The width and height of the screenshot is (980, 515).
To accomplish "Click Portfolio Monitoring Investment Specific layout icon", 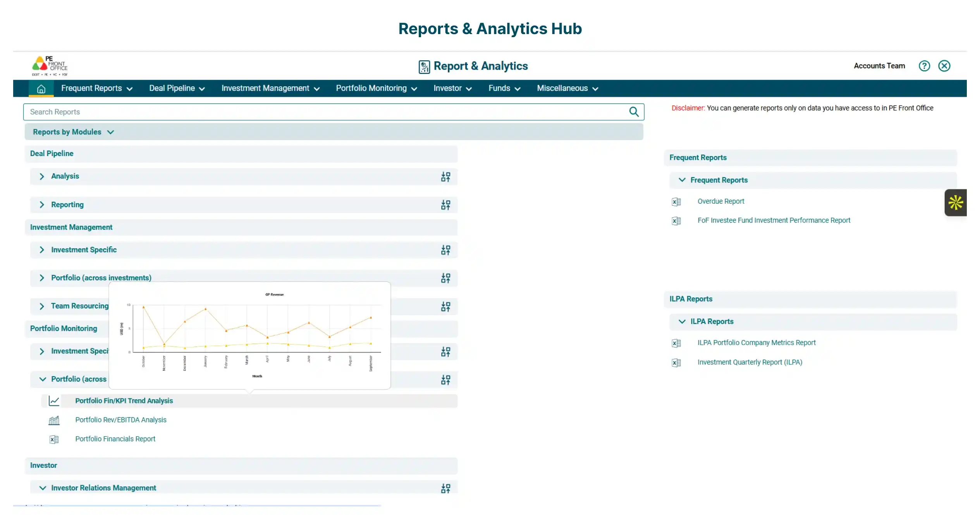I will click(445, 352).
